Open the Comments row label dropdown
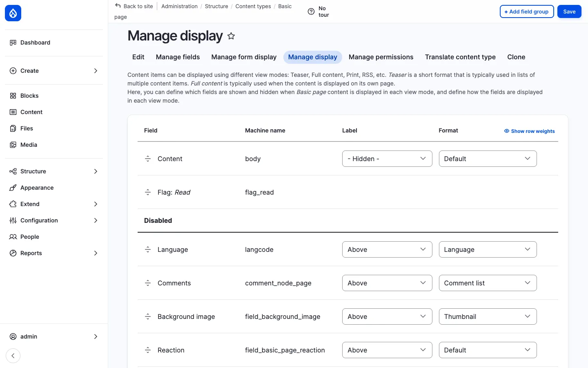Viewport: 588px width, 368px height. (x=387, y=283)
